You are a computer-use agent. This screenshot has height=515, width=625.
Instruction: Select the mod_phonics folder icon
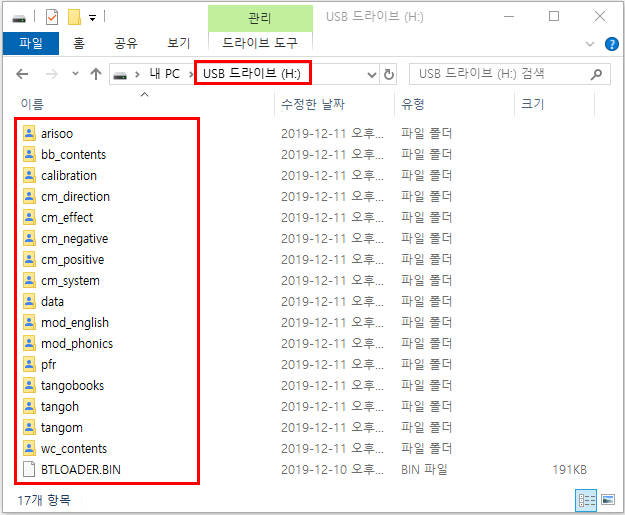tap(29, 343)
